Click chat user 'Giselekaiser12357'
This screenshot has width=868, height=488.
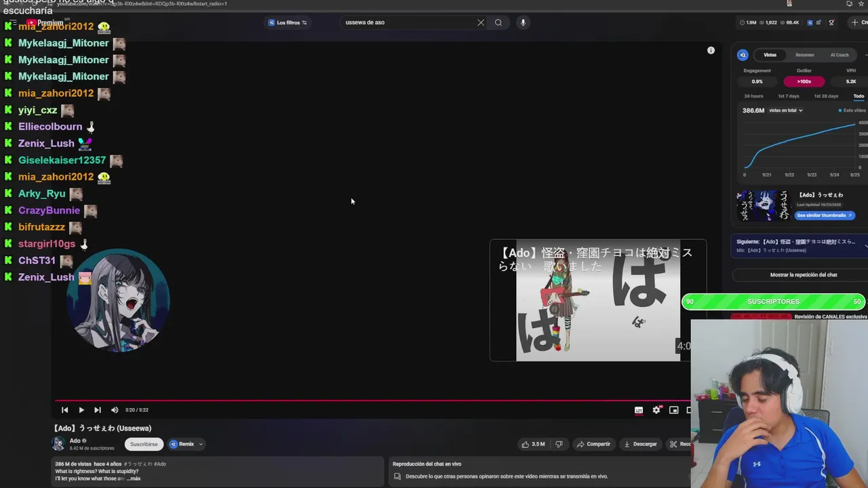point(62,161)
